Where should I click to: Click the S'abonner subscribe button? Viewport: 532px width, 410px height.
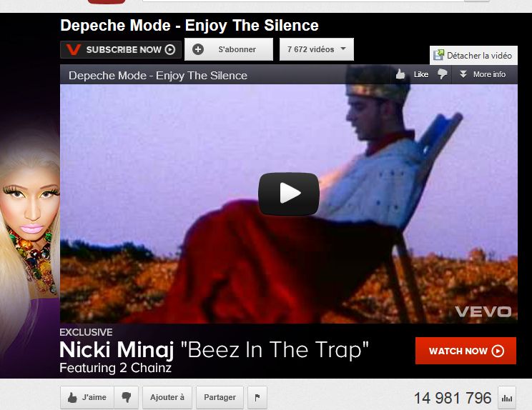point(229,49)
